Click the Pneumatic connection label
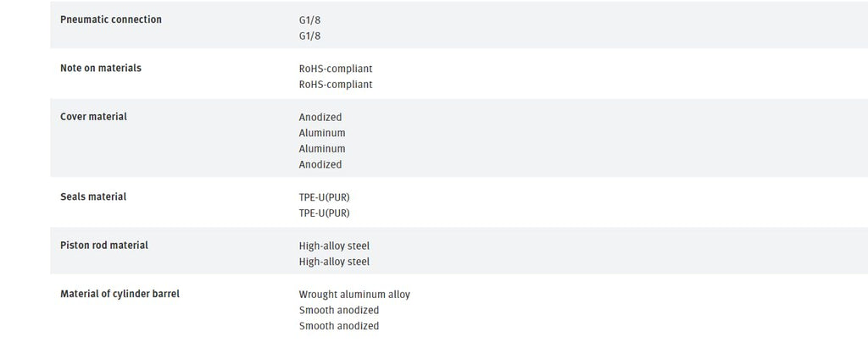 [x=111, y=19]
